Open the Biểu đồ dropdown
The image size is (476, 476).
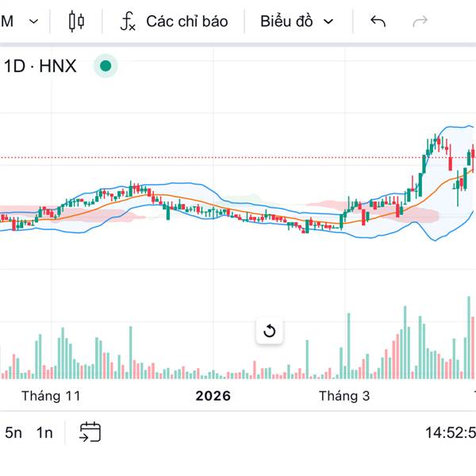(x=297, y=21)
